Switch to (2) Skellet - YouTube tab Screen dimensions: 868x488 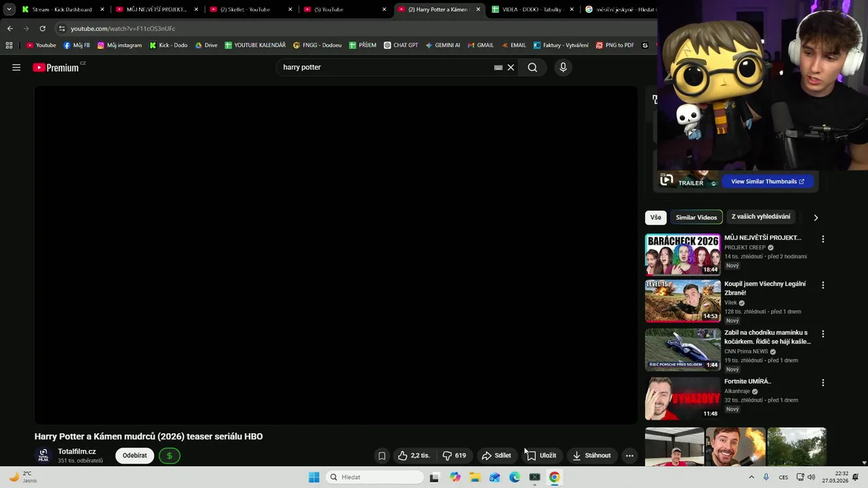(x=250, y=9)
